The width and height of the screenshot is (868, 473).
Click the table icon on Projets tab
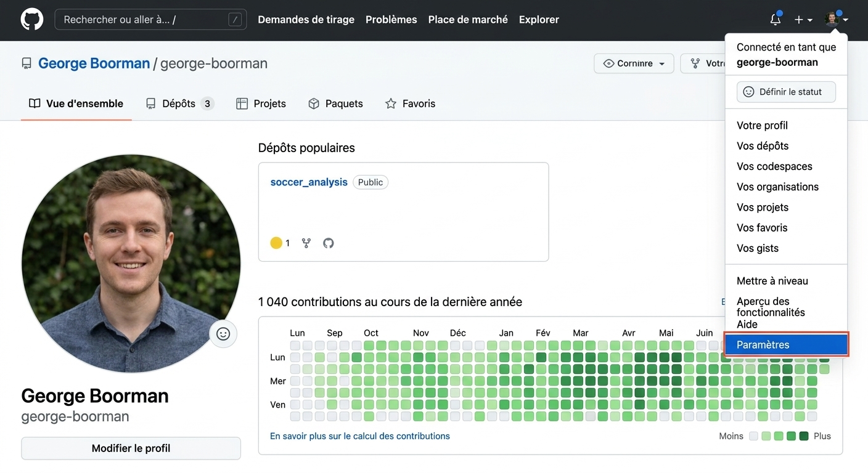pos(242,103)
